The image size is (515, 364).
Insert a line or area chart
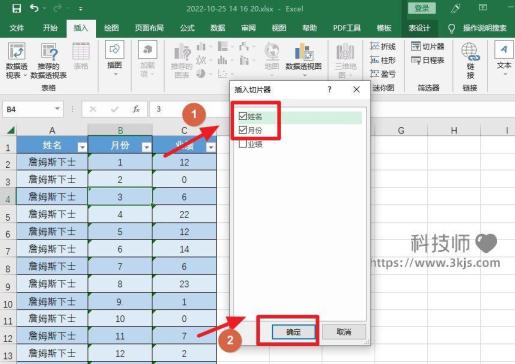(x=201, y=60)
